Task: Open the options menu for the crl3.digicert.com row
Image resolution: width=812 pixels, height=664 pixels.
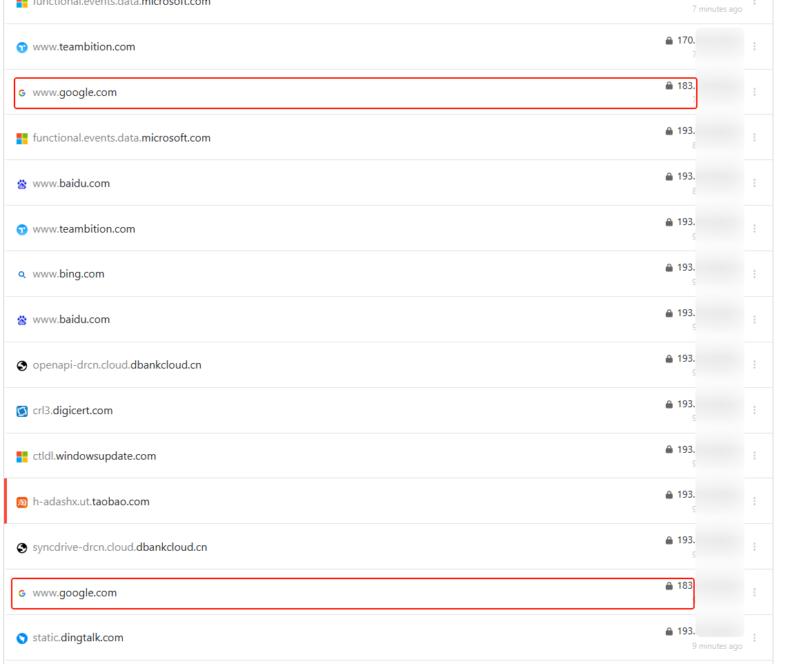Action: coord(755,411)
